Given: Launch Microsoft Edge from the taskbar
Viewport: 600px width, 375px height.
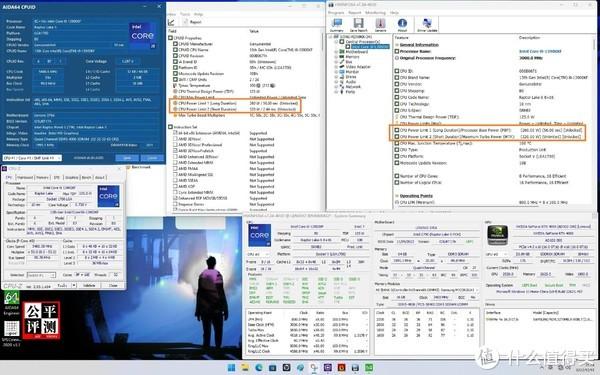Looking at the screenshot, I should (259, 368).
